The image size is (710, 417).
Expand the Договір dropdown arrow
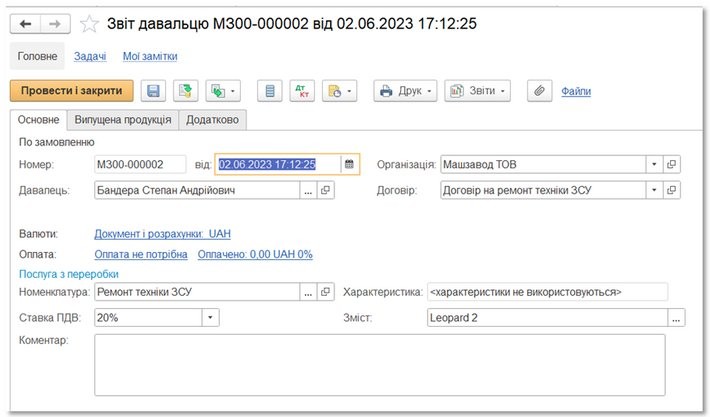click(x=654, y=189)
